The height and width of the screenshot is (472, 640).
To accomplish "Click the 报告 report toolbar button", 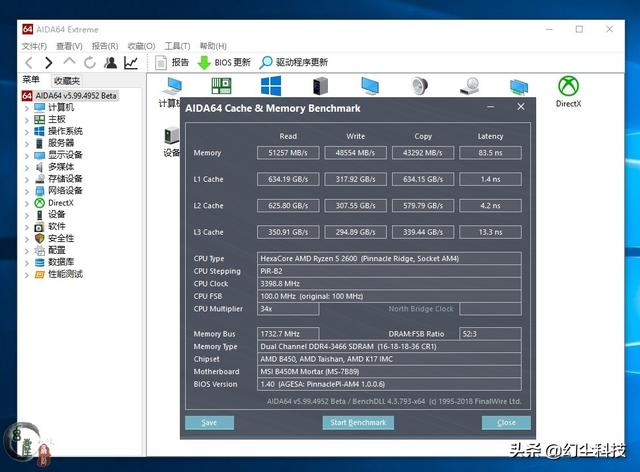I will pyautogui.click(x=172, y=62).
